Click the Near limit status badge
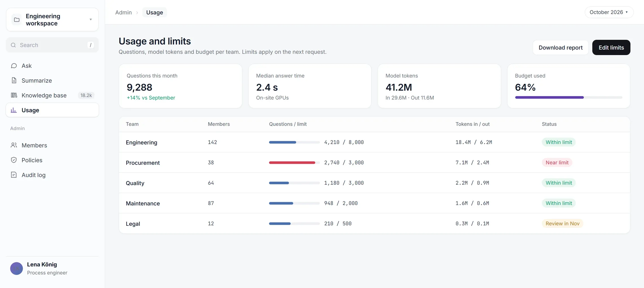 (x=557, y=163)
